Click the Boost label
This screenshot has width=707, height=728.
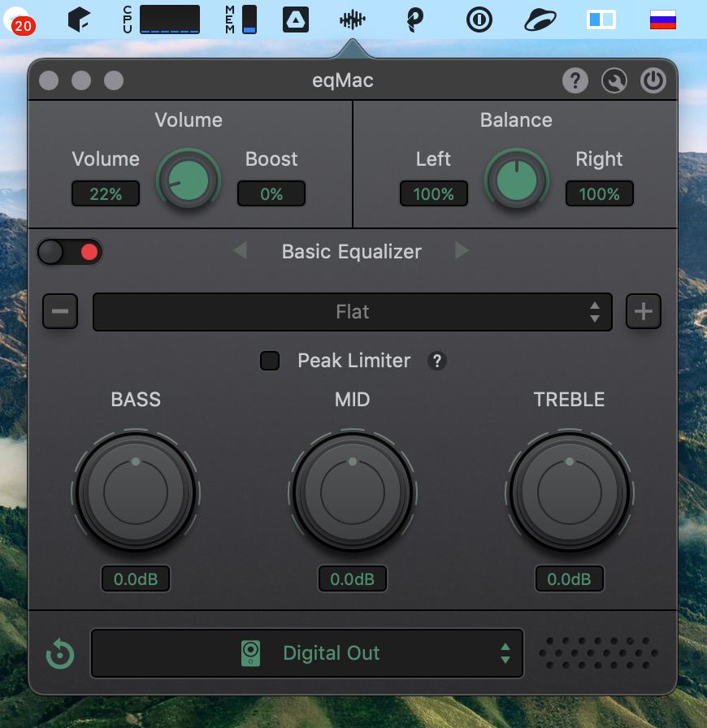tap(271, 159)
